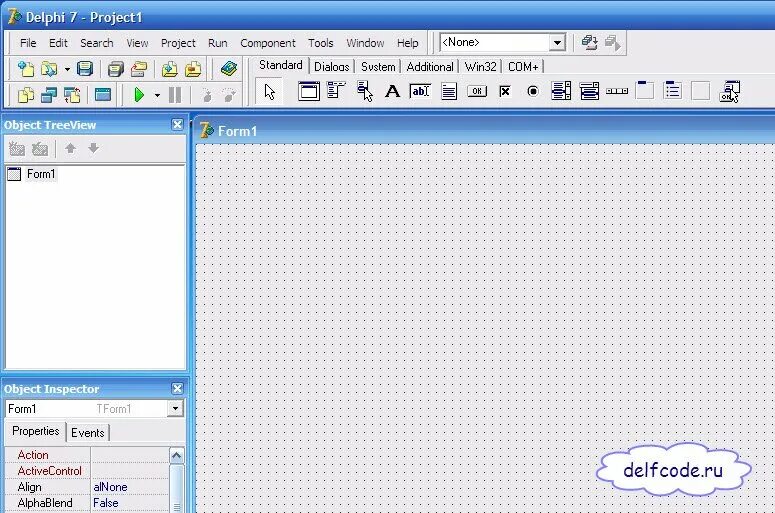Select the Frames component

click(x=308, y=91)
